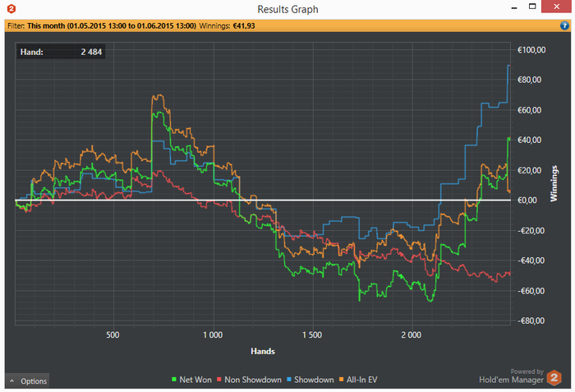The width and height of the screenshot is (575, 392).
Task: Click the Options chevron arrow
Action: click(12, 381)
